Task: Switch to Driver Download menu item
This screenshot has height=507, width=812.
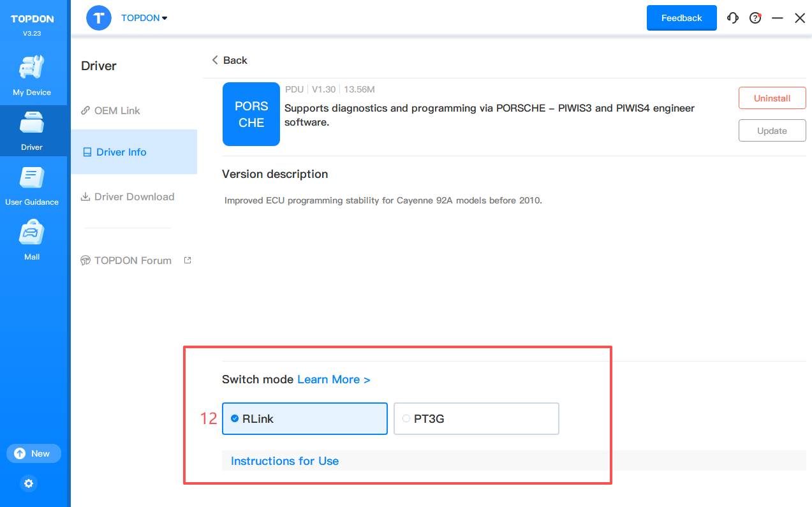Action: 134,196
